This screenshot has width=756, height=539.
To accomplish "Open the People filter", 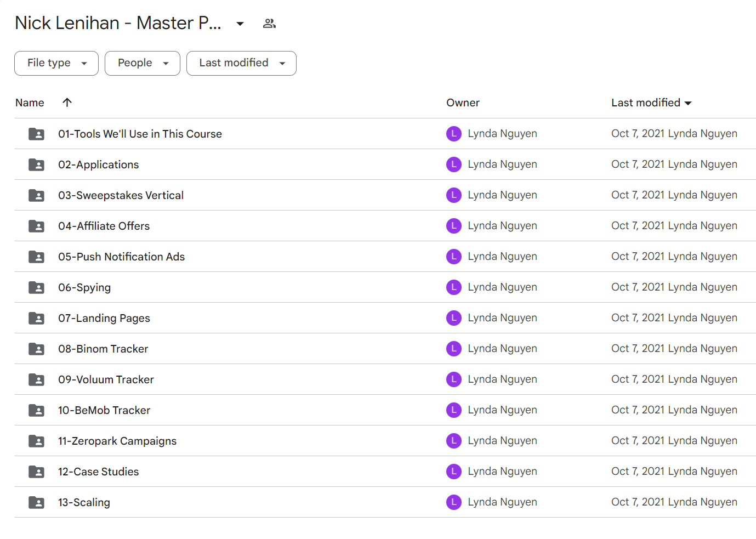I will (x=143, y=63).
